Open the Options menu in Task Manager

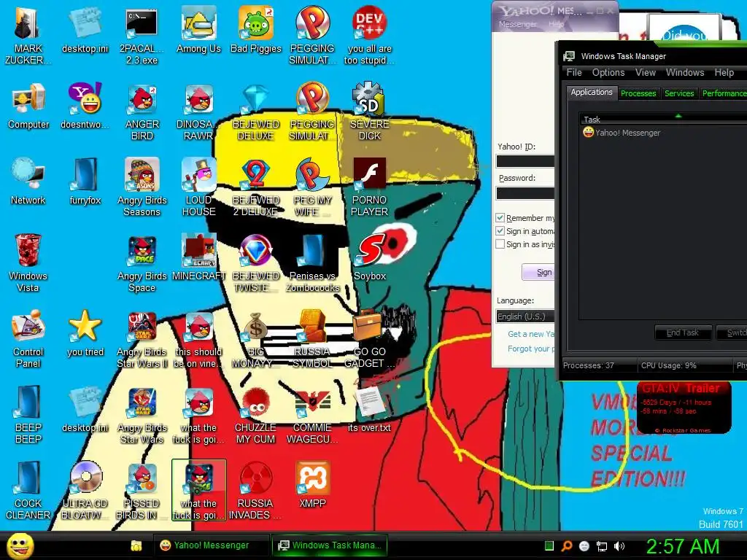click(x=608, y=72)
